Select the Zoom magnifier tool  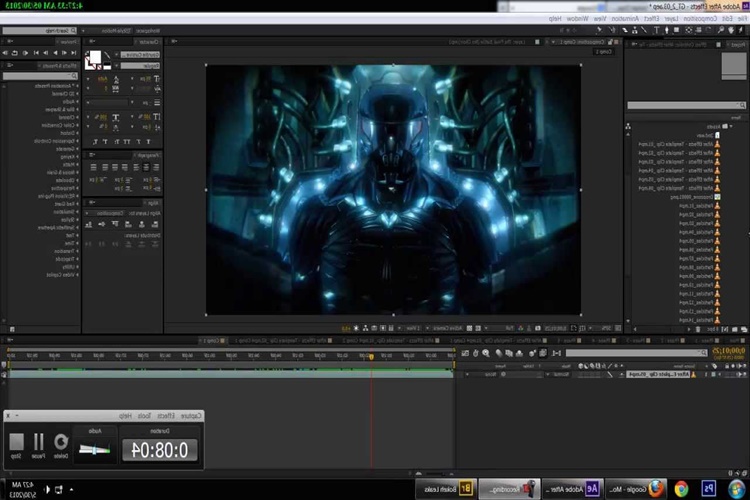(x=721, y=30)
